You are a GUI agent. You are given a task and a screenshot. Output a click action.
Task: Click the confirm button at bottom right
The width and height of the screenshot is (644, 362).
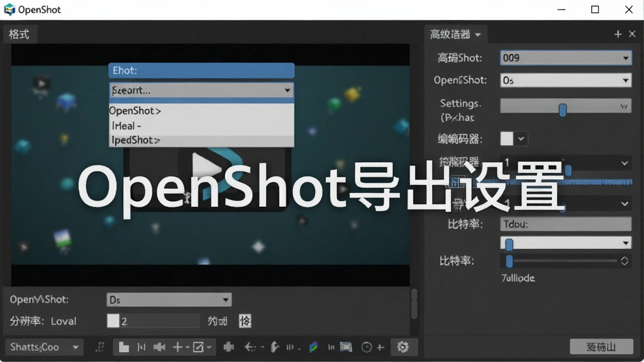pos(601,347)
